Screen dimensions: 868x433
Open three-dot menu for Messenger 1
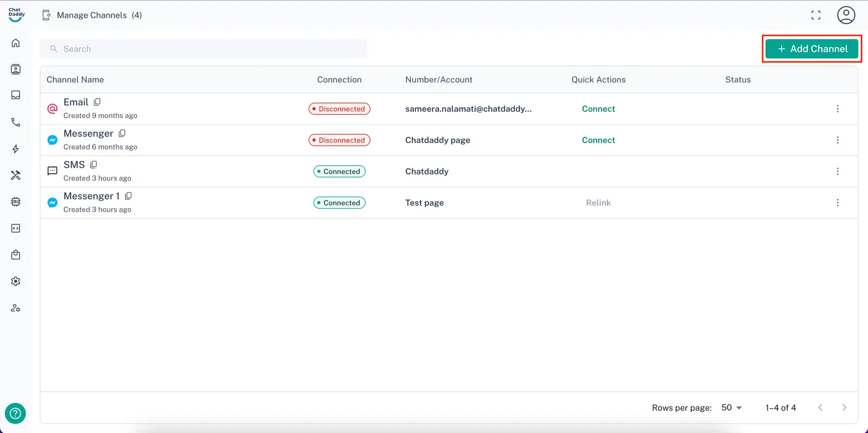coord(837,203)
